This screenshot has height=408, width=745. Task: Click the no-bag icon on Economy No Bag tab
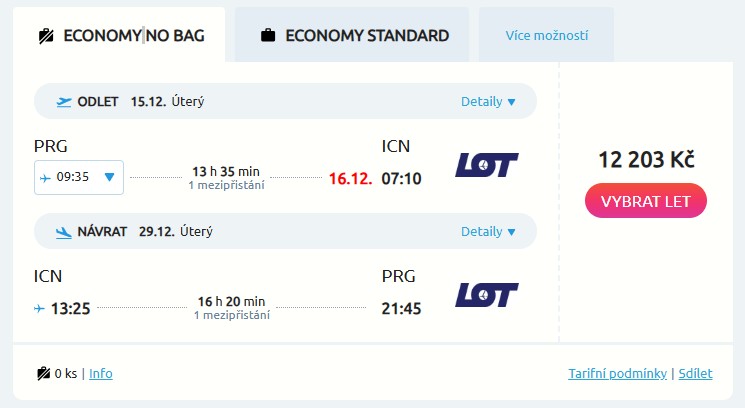click(46, 36)
